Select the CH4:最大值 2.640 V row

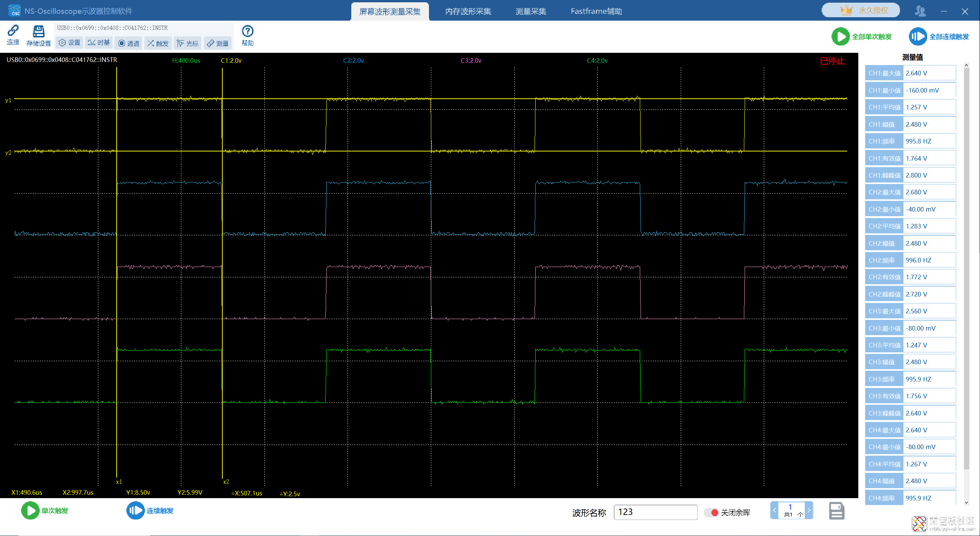point(910,430)
